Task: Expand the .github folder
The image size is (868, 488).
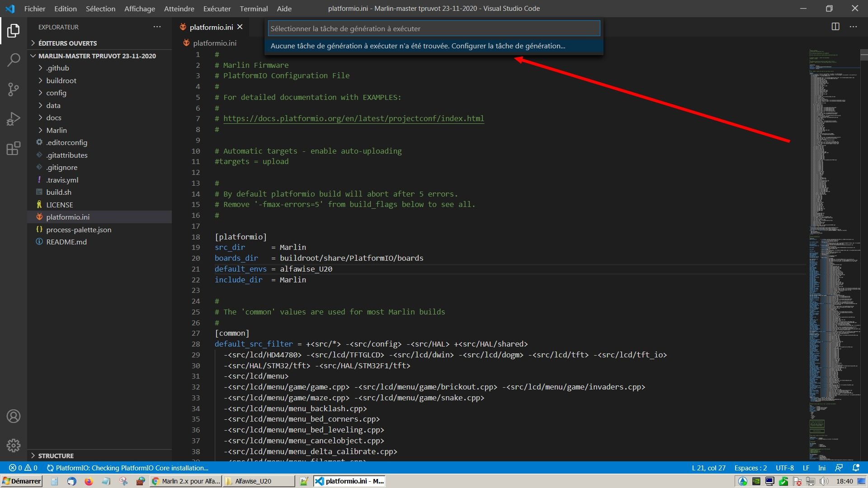Action: click(99, 68)
